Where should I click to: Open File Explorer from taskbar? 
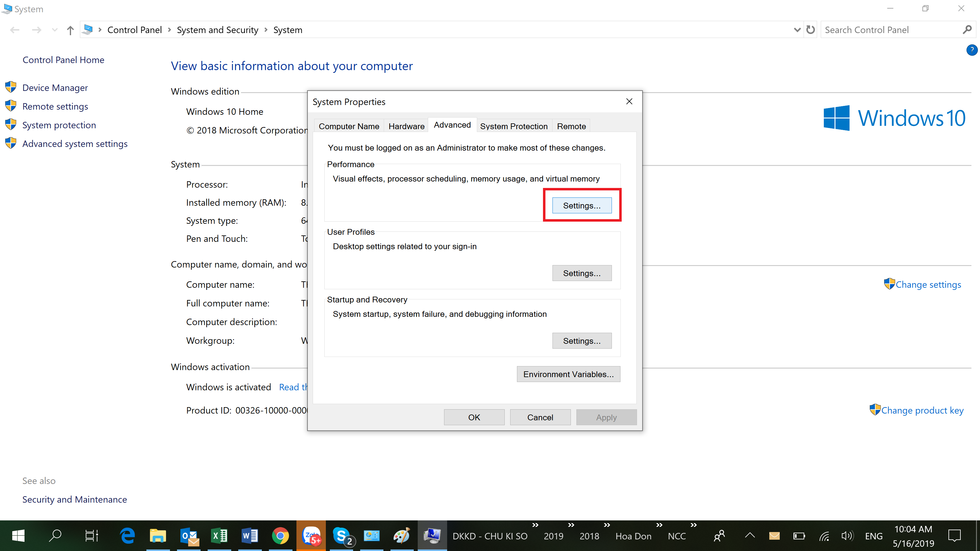click(x=158, y=536)
